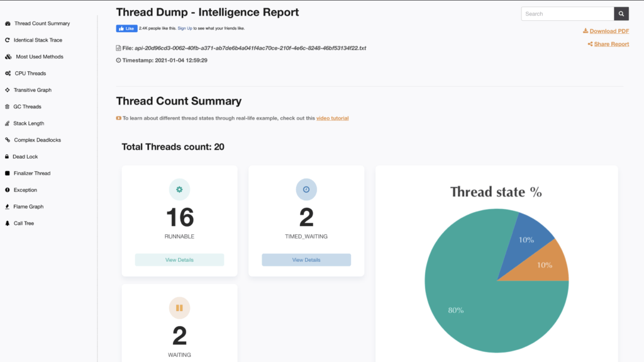The height and width of the screenshot is (362, 644).
Task: Open the Identical Stack Trace section
Action: [38, 40]
